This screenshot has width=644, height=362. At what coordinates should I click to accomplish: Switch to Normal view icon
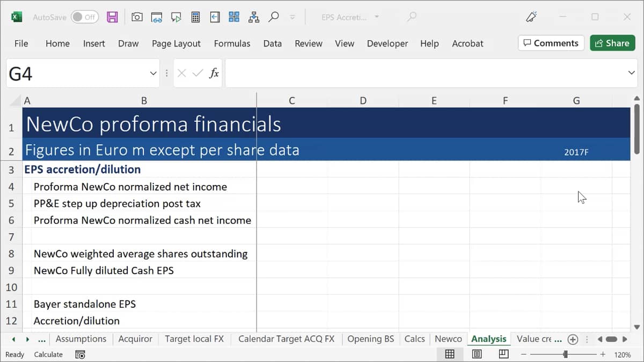[450, 354]
